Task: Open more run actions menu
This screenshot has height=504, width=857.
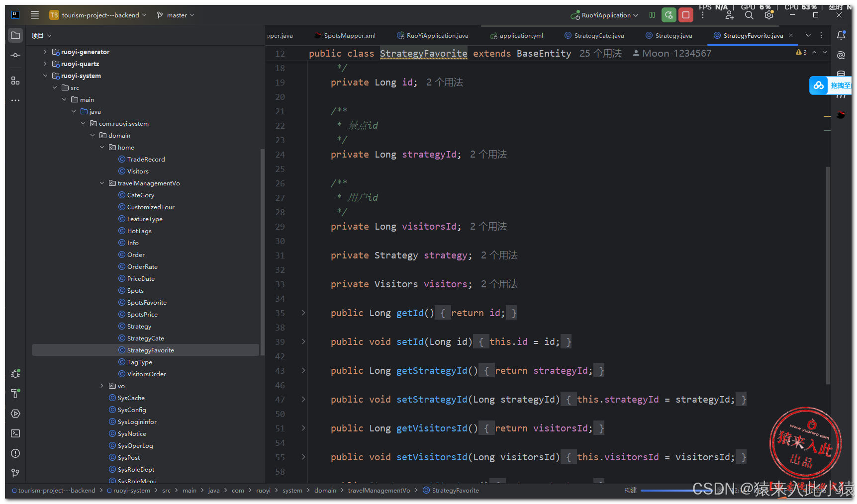Action: 703,15
